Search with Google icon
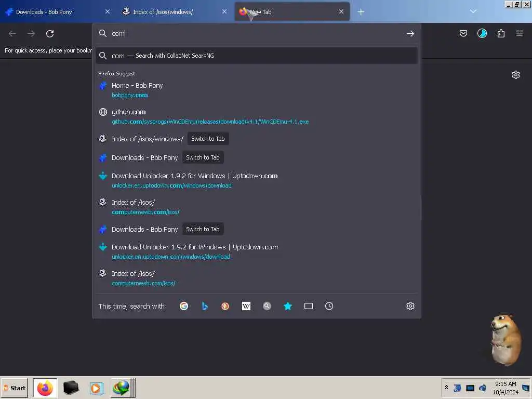 click(184, 306)
